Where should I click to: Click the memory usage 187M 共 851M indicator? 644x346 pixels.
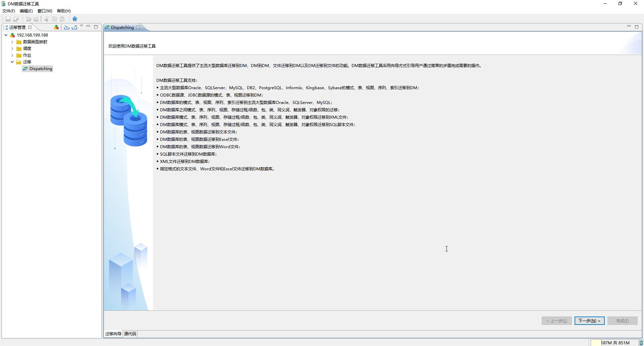click(x=614, y=343)
